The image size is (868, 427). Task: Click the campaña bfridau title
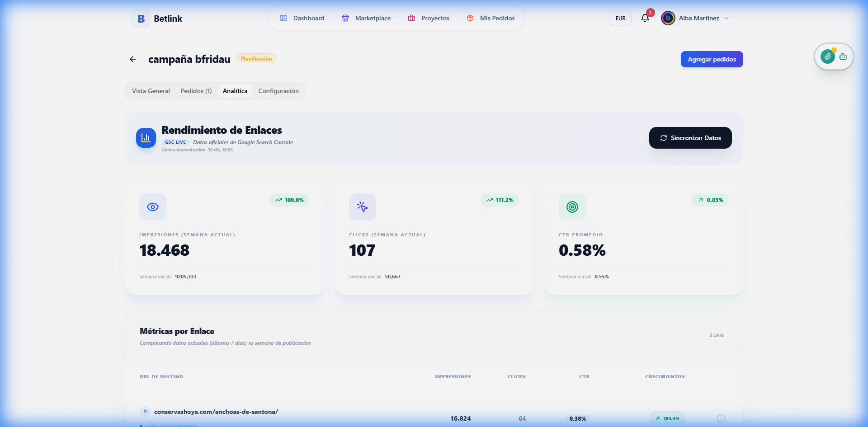point(189,59)
